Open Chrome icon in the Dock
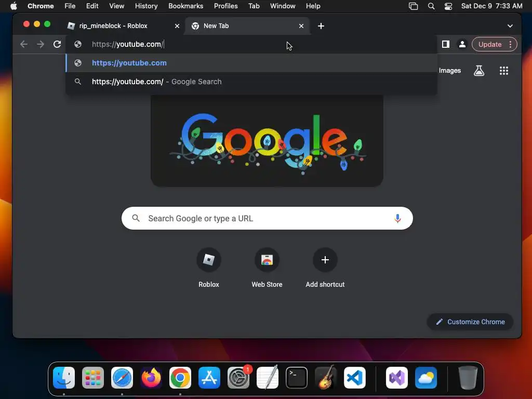The height and width of the screenshot is (399, 532). pos(180,378)
